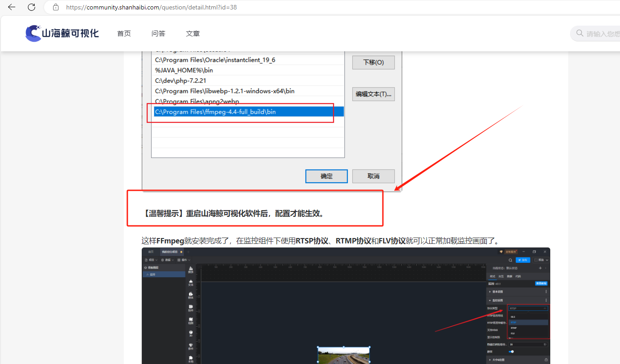View site info via the lock icon
620x364 pixels.
point(56,7)
